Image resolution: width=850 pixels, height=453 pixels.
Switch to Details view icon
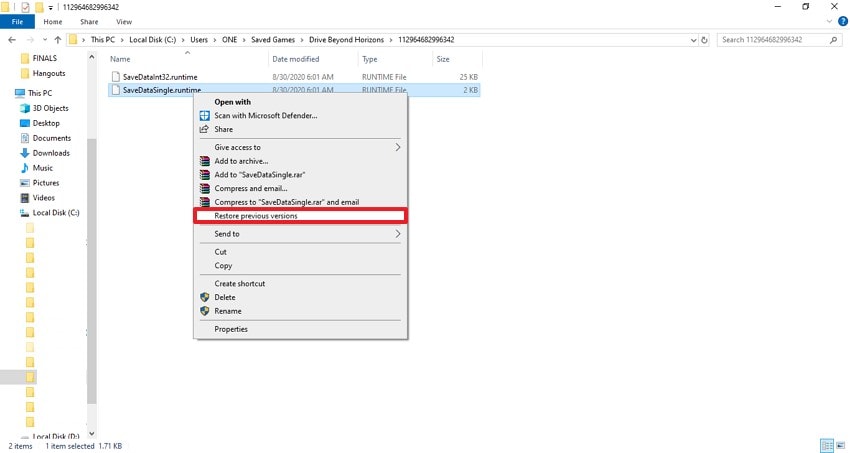827,446
